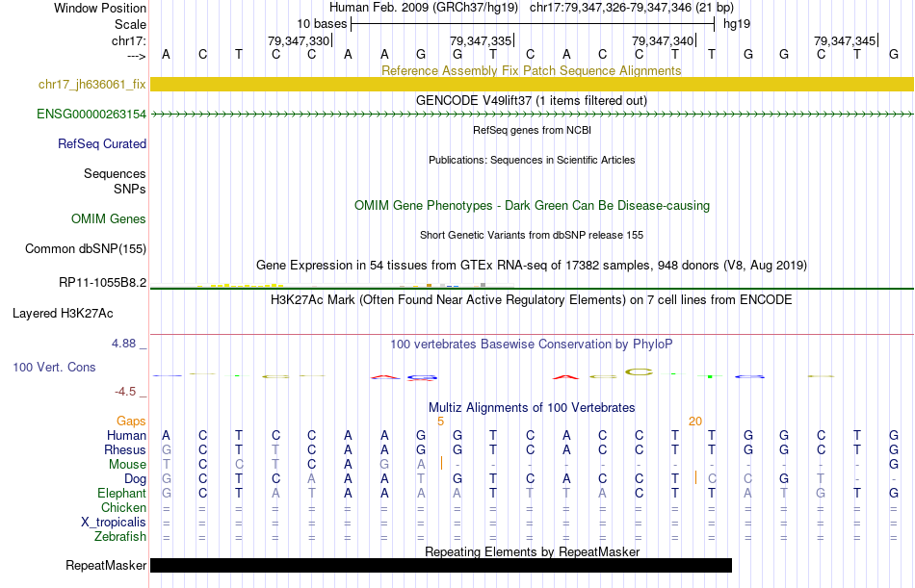Click Repeating Elements by RepeatMasker title
The width and height of the screenshot is (915, 588).
pyautogui.click(x=532, y=551)
